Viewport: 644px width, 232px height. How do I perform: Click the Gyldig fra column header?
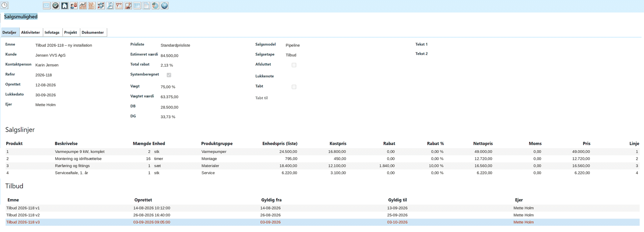pos(271,200)
